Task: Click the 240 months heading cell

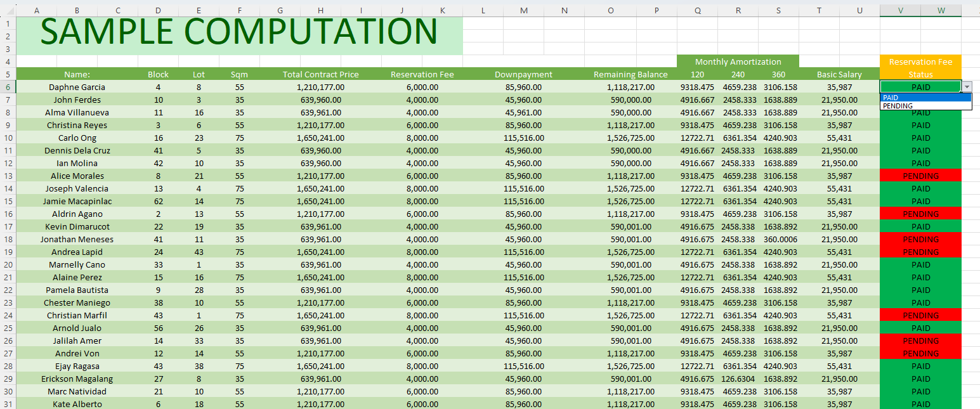Action: click(x=738, y=74)
